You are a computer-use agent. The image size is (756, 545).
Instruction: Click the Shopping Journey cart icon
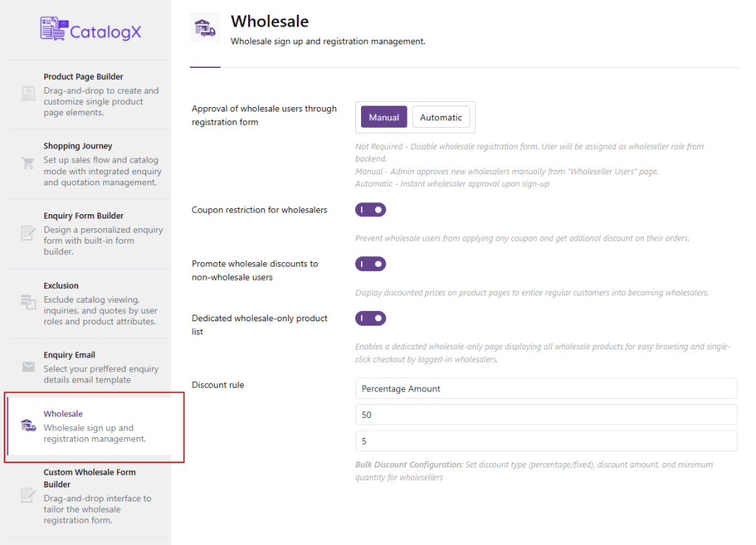pyautogui.click(x=28, y=163)
